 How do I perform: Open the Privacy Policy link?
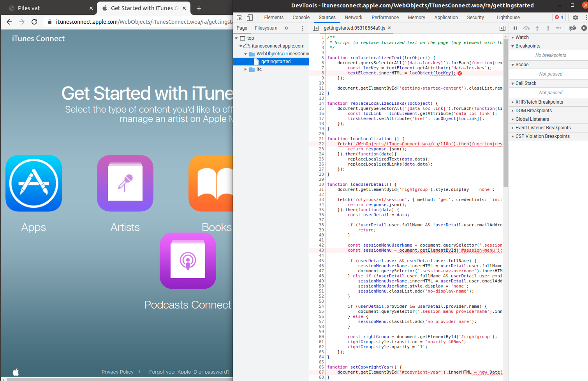(118, 372)
